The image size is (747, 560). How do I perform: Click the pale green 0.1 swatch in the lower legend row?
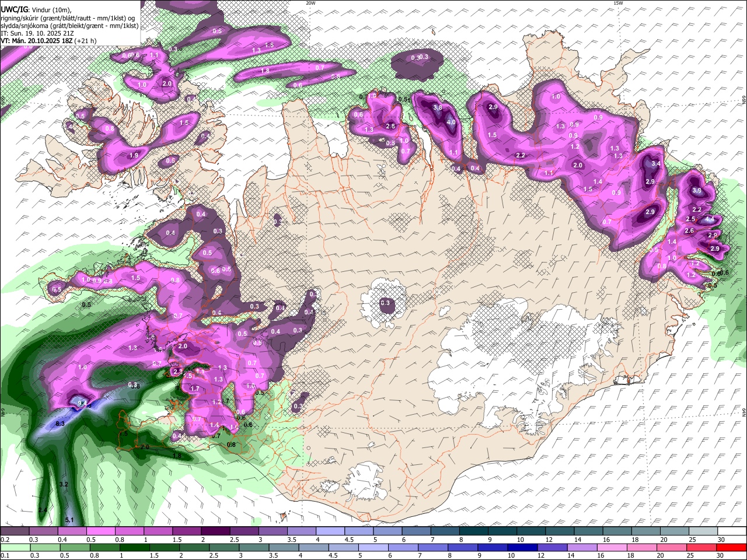click(x=14, y=547)
